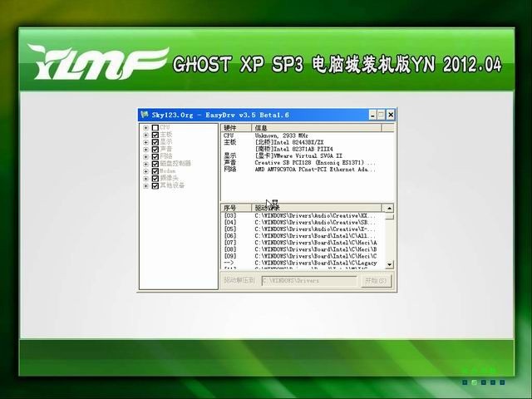The height and width of the screenshot is (399, 532).
Task: Select the '-->' row with Intel\C\Legacy path
Action: point(303,263)
